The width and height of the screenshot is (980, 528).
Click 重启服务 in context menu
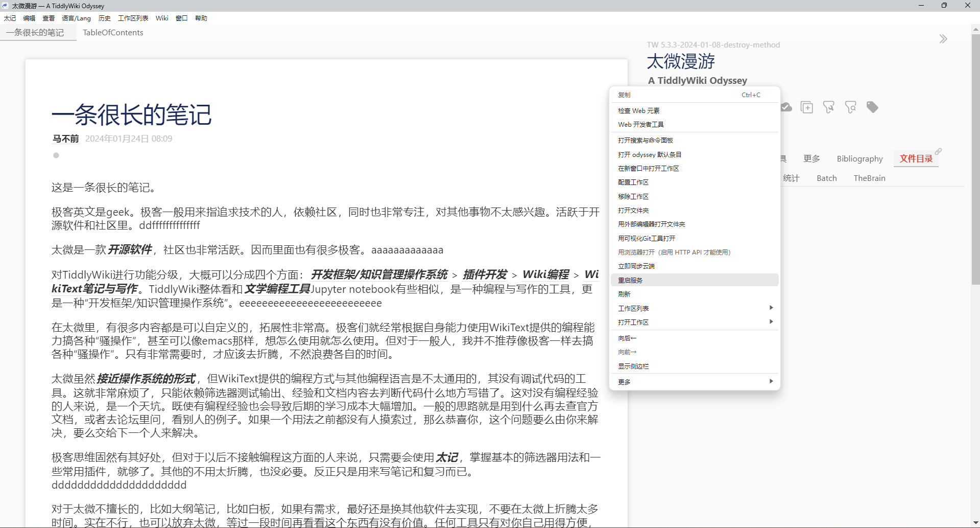pyautogui.click(x=695, y=280)
